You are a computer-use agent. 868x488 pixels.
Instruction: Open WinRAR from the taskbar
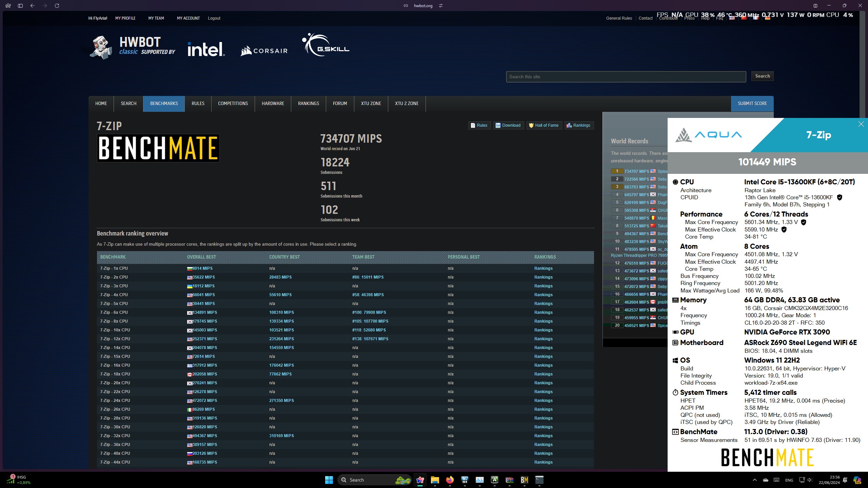point(510,480)
